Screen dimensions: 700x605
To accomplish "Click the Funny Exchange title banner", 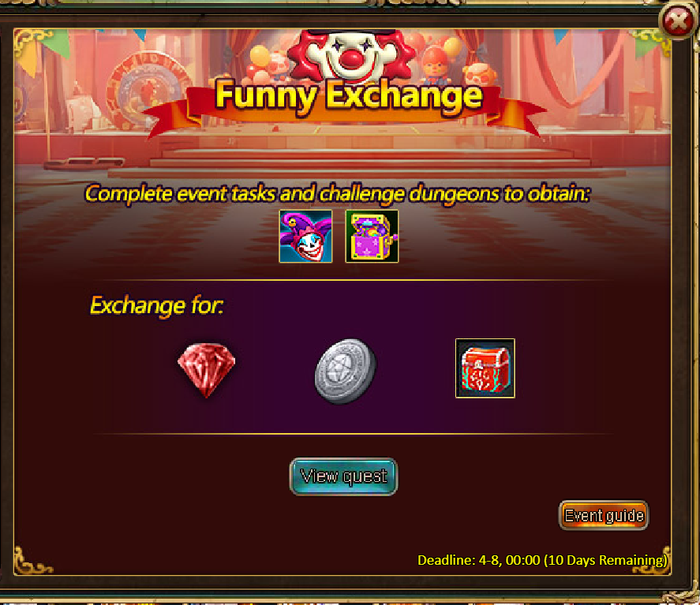I will (x=348, y=96).
